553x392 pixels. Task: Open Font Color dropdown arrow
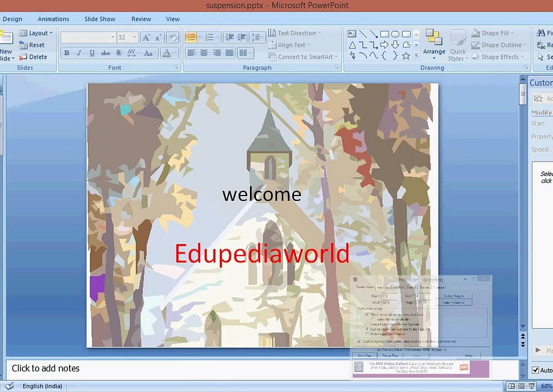tap(175, 53)
